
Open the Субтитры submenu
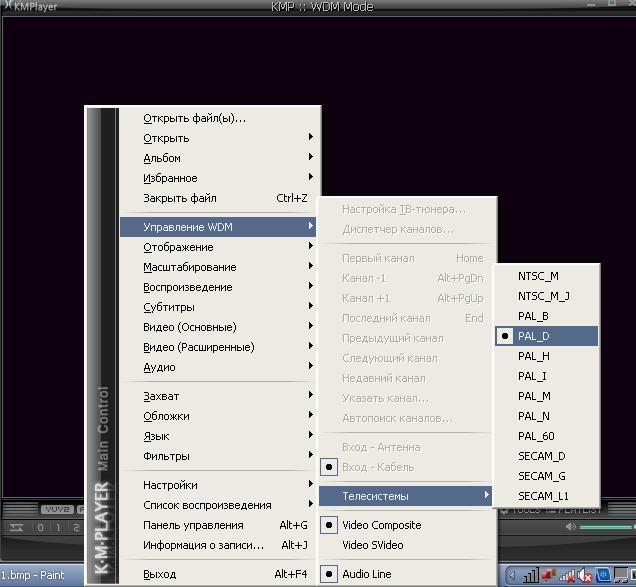[169, 307]
